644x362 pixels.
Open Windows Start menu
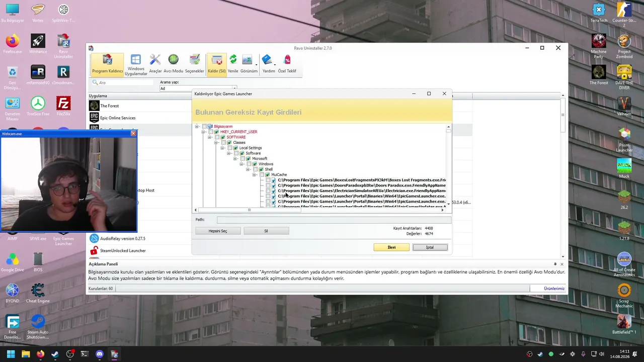click(x=11, y=354)
